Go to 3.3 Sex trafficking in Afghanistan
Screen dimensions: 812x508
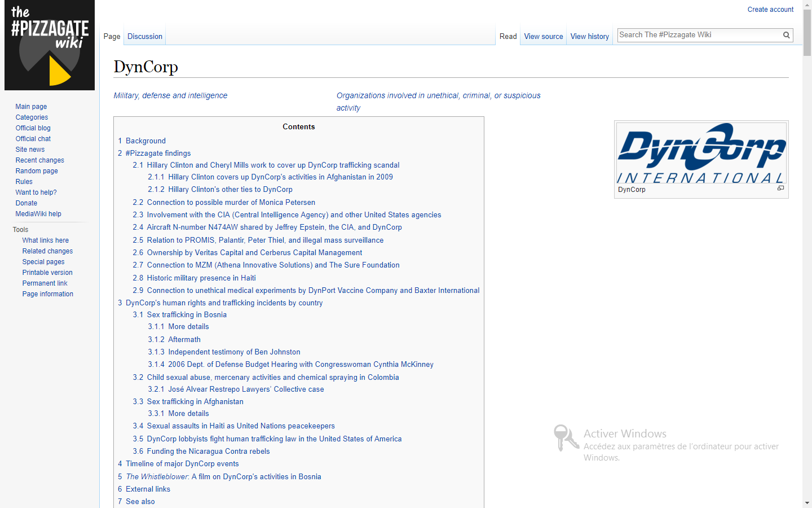click(188, 402)
